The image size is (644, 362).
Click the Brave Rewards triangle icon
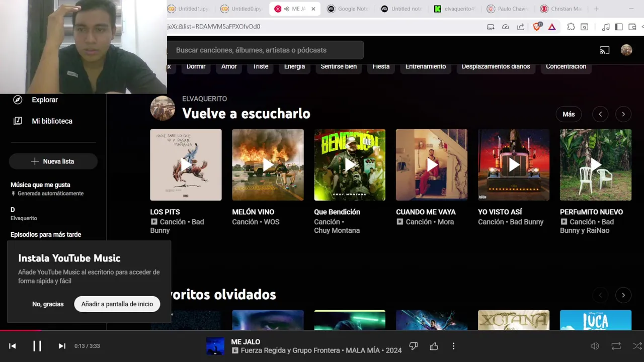pos(552,27)
